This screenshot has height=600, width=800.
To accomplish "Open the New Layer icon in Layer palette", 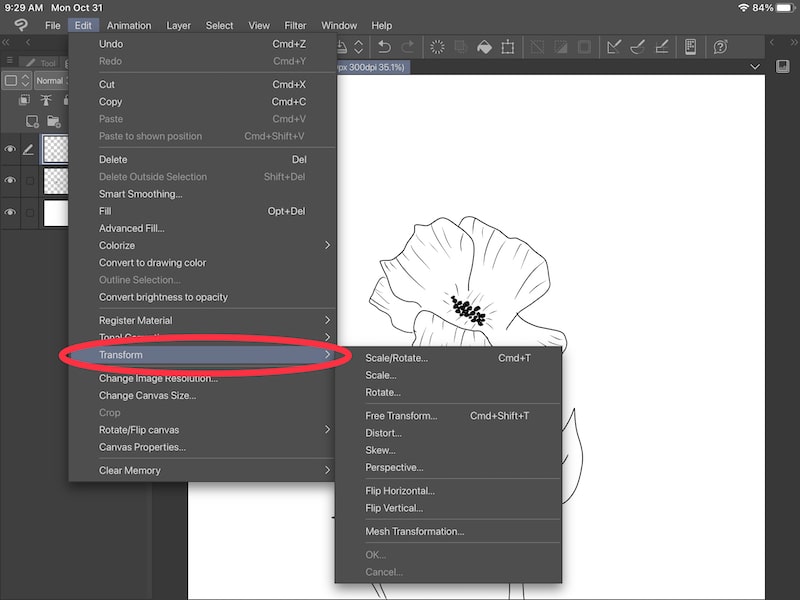I will pyautogui.click(x=33, y=120).
